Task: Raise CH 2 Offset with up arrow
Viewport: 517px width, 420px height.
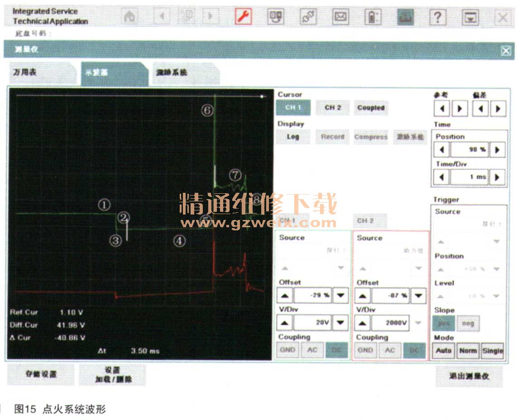Action: pyautogui.click(x=363, y=296)
